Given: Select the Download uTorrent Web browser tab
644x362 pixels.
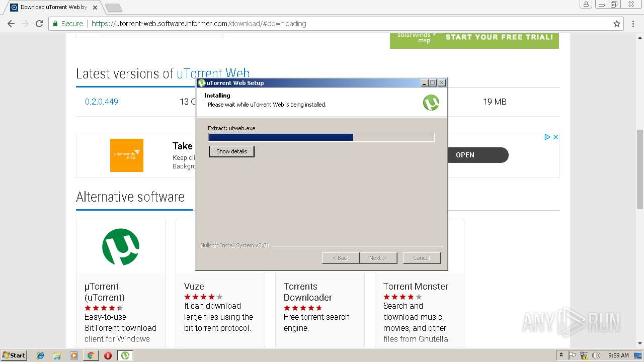Looking at the screenshot, I should (x=53, y=8).
